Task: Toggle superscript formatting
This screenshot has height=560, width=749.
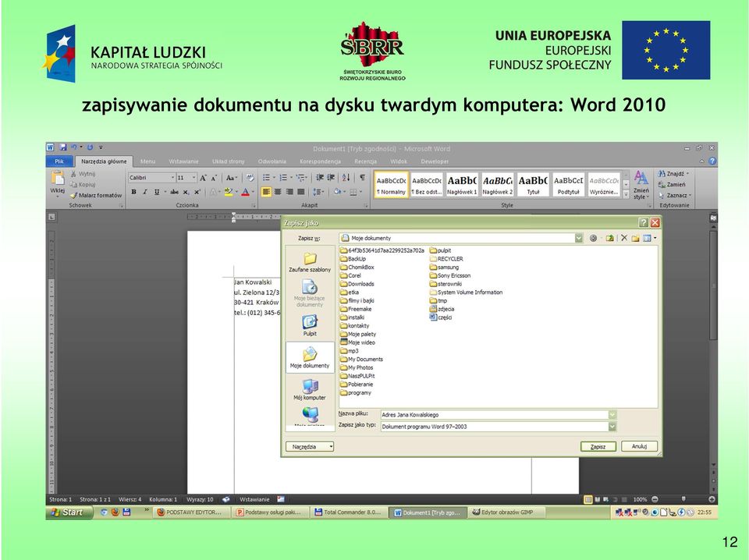Action: click(197, 192)
